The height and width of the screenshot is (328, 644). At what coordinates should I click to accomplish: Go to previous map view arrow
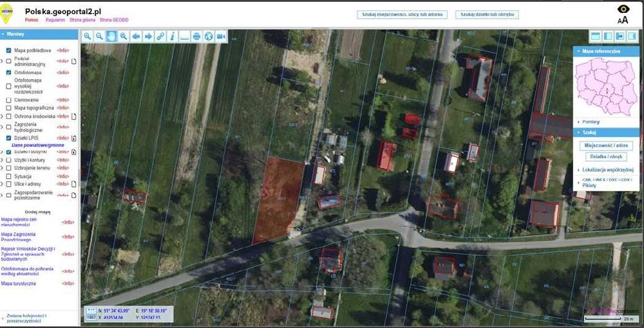click(x=136, y=36)
